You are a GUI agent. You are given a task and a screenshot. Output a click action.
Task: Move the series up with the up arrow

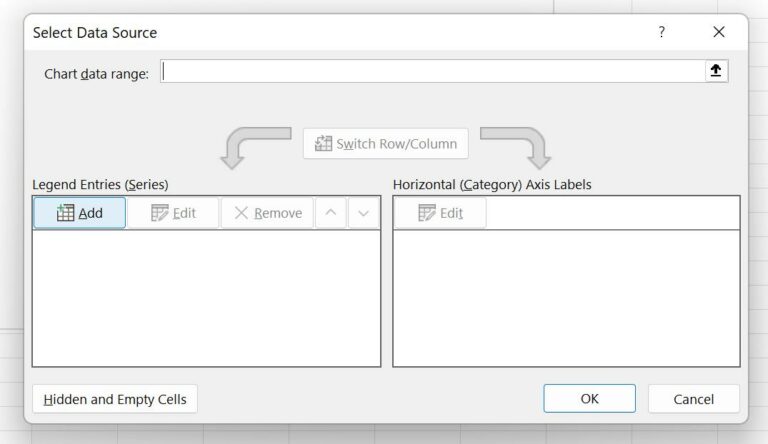[x=330, y=213]
